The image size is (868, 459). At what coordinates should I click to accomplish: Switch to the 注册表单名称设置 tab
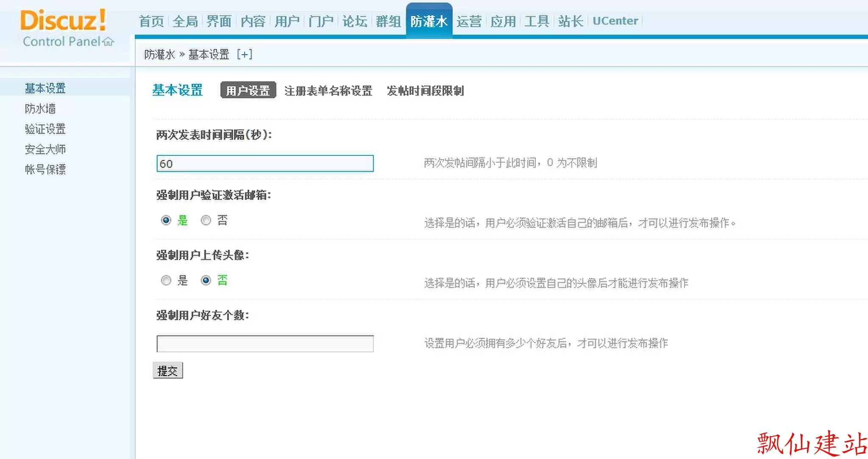(328, 91)
